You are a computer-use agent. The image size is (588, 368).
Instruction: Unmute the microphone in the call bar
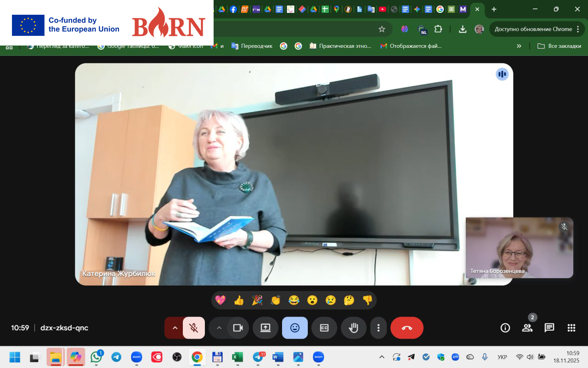pyautogui.click(x=193, y=328)
